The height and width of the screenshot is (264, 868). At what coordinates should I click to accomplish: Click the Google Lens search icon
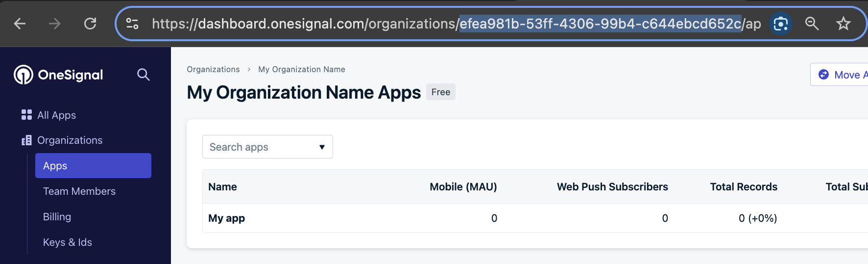tap(781, 24)
